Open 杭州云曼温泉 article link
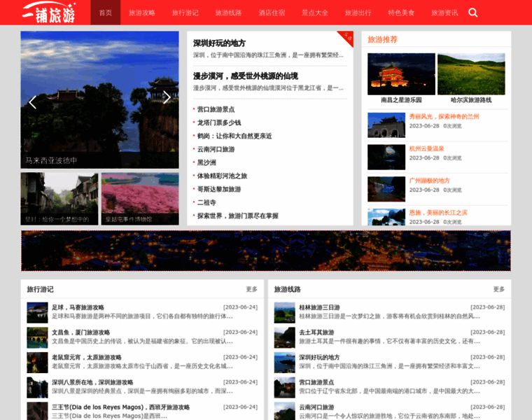 coord(426,148)
